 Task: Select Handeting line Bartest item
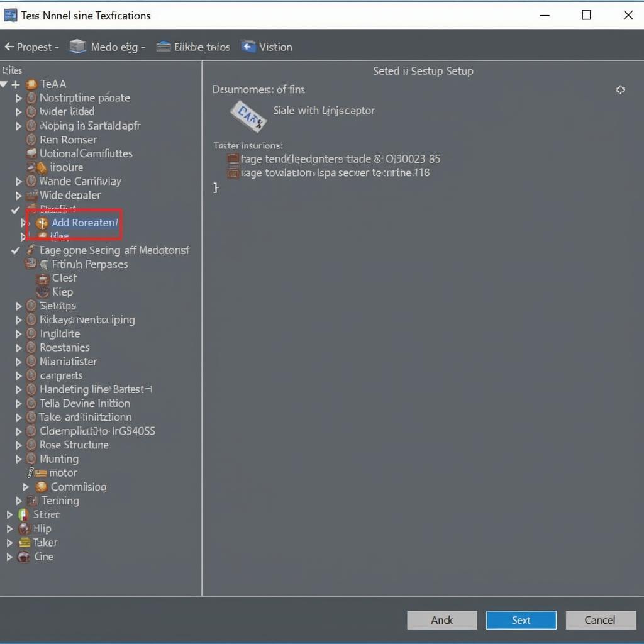pyautogui.click(x=96, y=389)
